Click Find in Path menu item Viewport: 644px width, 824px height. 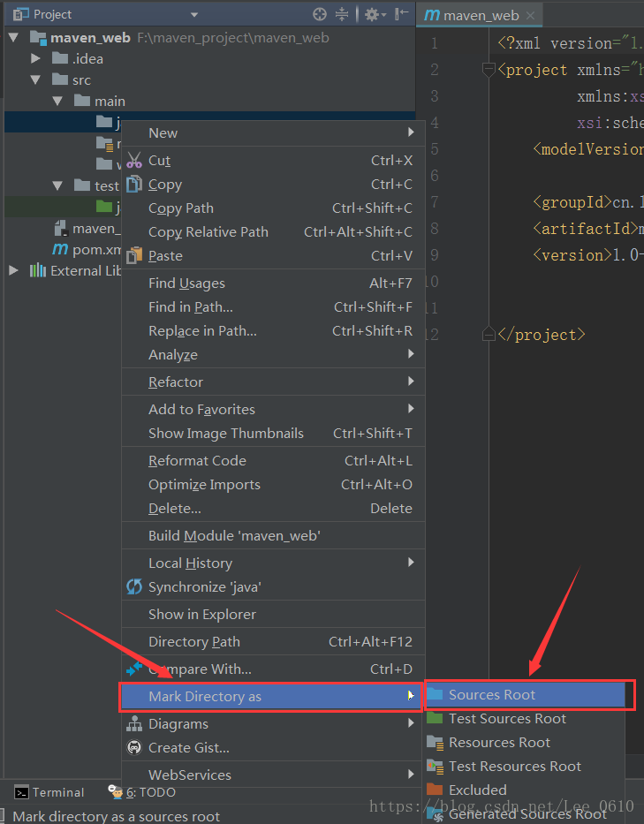coord(273,306)
